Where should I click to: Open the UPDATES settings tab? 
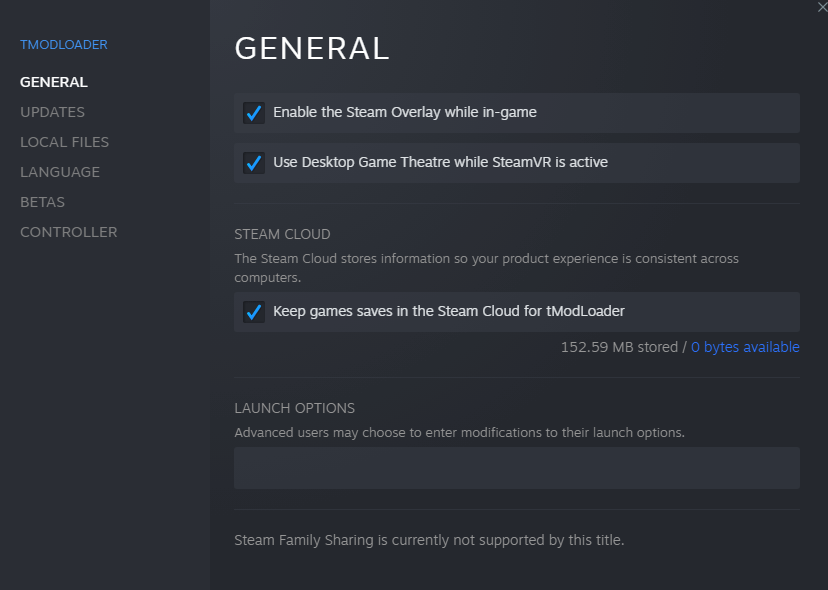point(52,112)
